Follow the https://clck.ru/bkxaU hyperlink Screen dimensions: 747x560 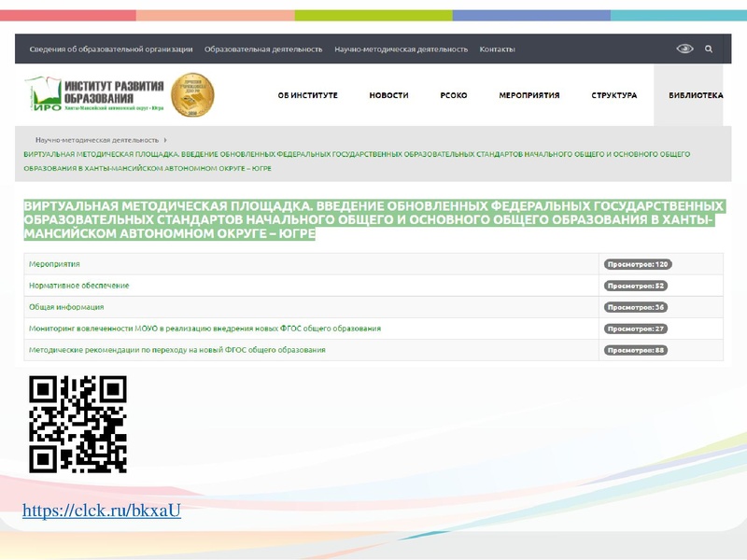click(103, 510)
